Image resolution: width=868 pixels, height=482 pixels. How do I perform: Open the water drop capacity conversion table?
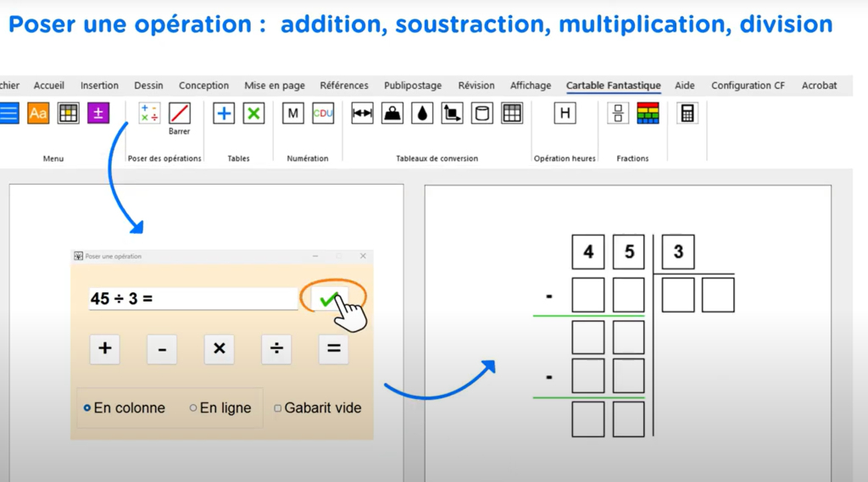[x=422, y=114]
